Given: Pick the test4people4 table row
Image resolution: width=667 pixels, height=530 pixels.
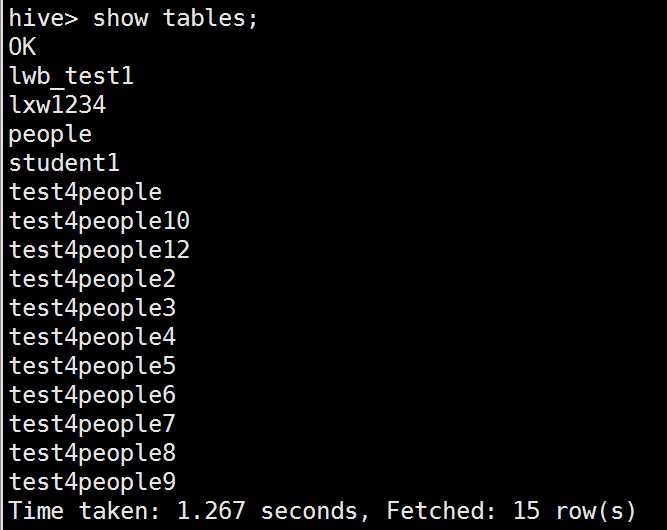Looking at the screenshot, I should pos(92,337).
